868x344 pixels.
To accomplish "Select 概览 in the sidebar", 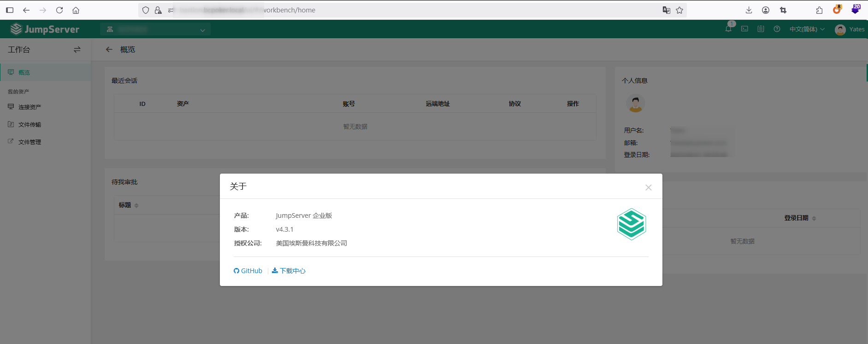I will pos(24,72).
